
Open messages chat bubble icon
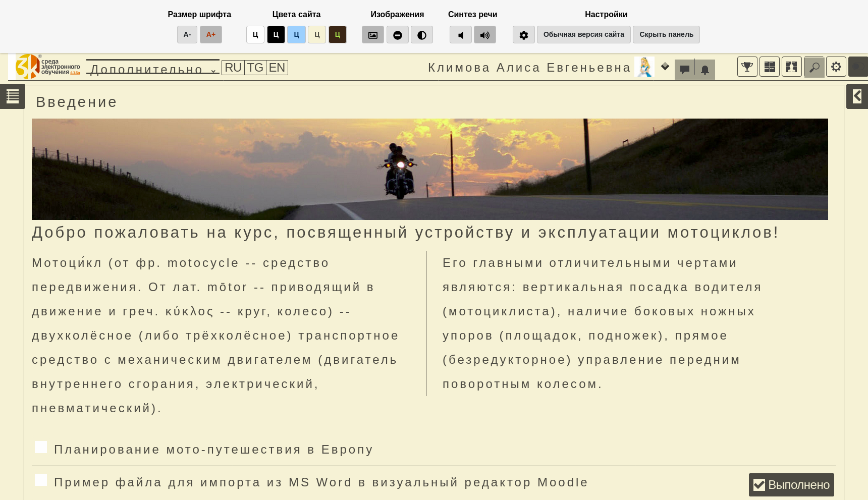tap(685, 69)
